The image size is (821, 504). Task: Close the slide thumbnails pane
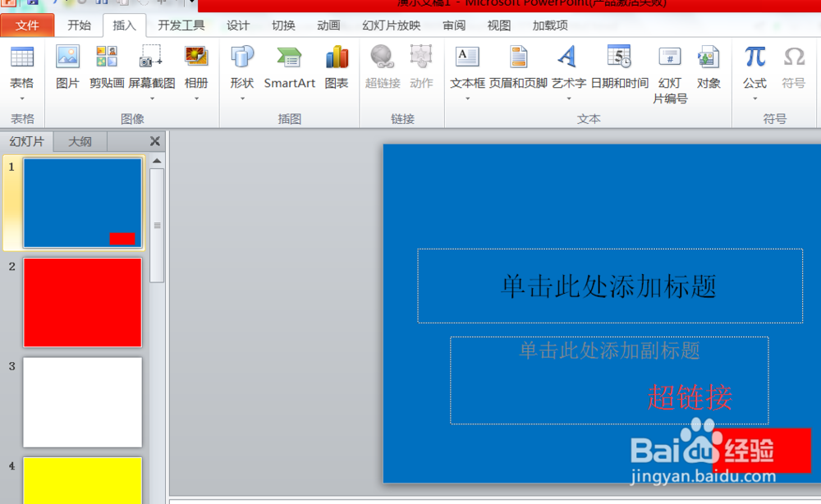[x=155, y=141]
